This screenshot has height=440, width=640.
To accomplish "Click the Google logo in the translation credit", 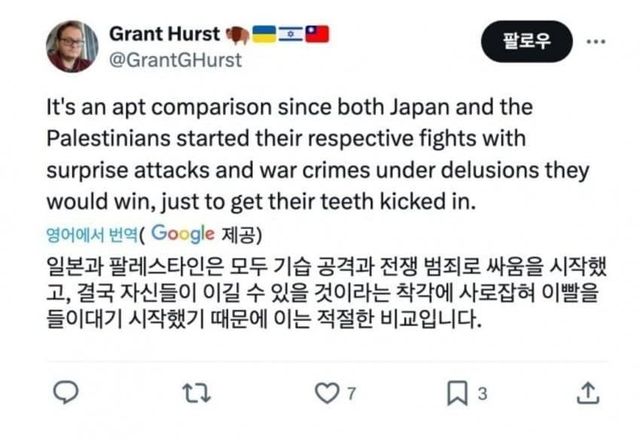I will (x=185, y=235).
